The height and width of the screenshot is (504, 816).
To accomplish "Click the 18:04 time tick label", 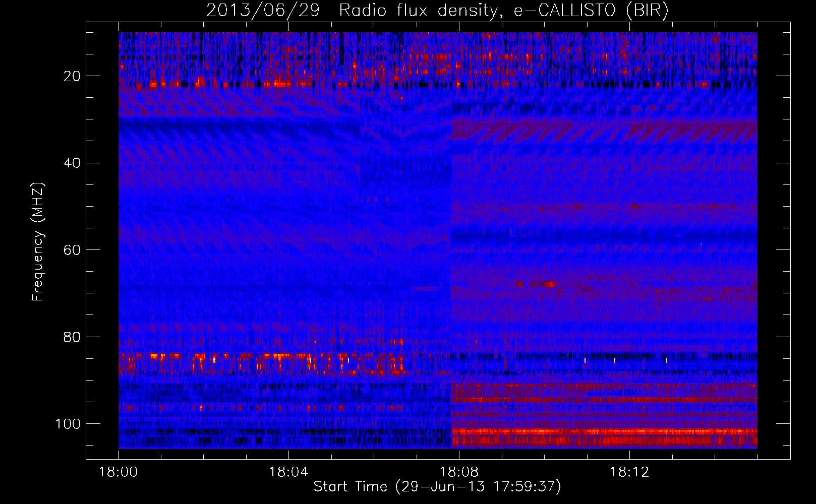I will tap(288, 472).
